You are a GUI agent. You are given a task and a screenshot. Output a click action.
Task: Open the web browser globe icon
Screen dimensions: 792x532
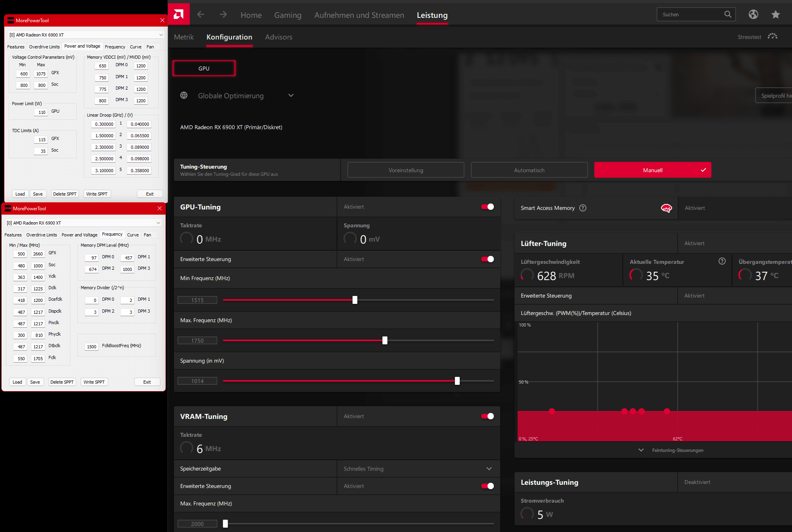pos(753,14)
